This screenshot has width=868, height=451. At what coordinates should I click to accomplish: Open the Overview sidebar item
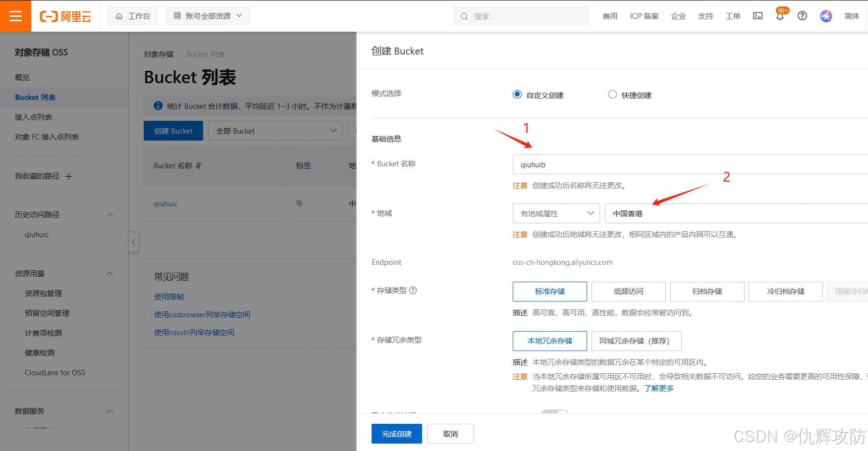click(x=22, y=77)
